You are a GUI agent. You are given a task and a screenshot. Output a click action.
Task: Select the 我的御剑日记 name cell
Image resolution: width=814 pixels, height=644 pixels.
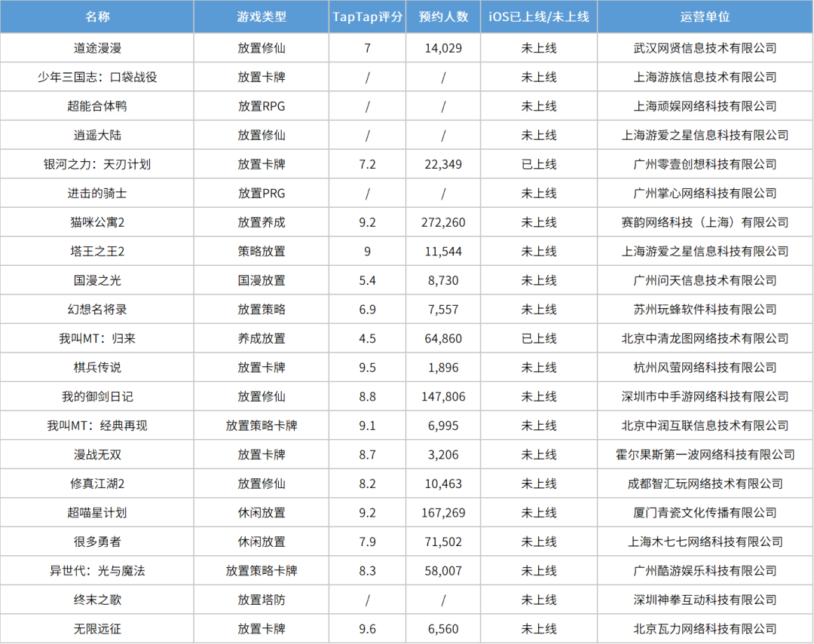tap(97, 396)
